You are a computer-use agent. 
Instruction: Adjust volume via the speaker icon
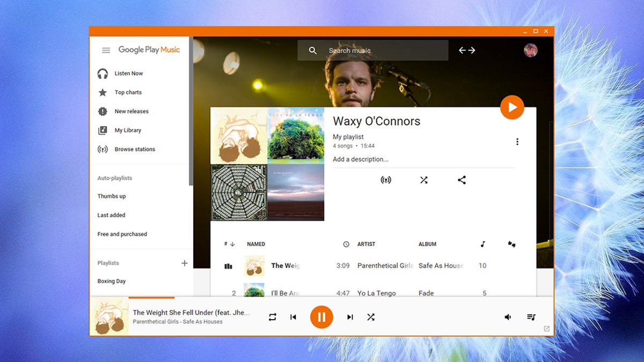pyautogui.click(x=508, y=317)
